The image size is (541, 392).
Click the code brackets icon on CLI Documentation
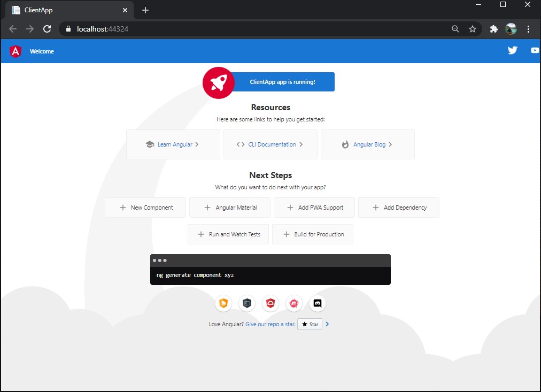click(x=241, y=144)
